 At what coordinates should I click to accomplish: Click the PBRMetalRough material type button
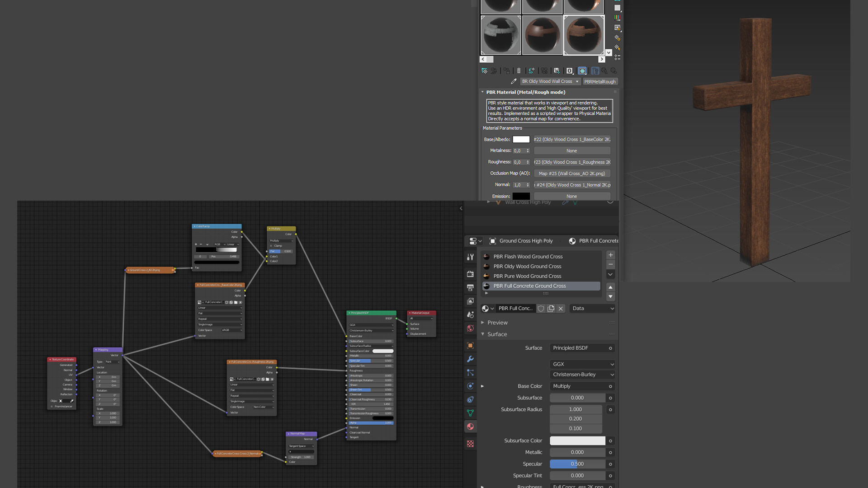[x=600, y=82]
